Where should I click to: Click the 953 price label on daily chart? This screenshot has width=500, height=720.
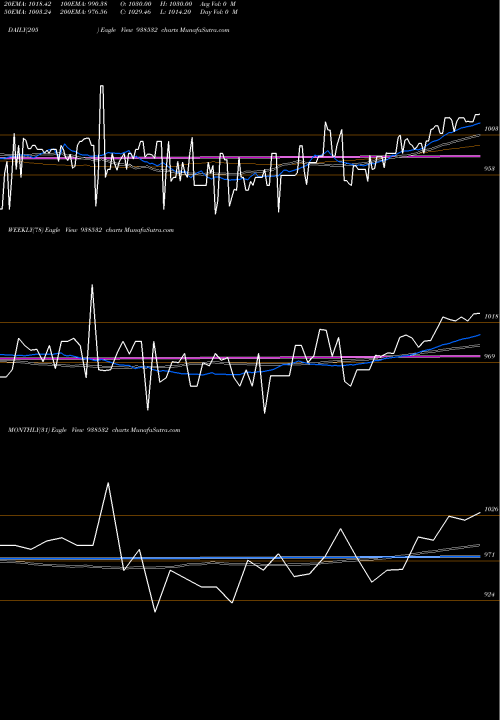coord(489,169)
